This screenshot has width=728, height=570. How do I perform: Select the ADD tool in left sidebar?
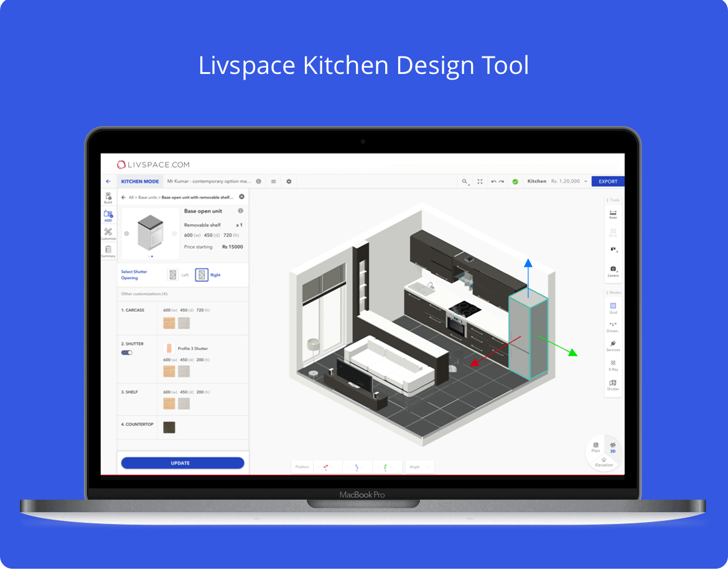108,217
